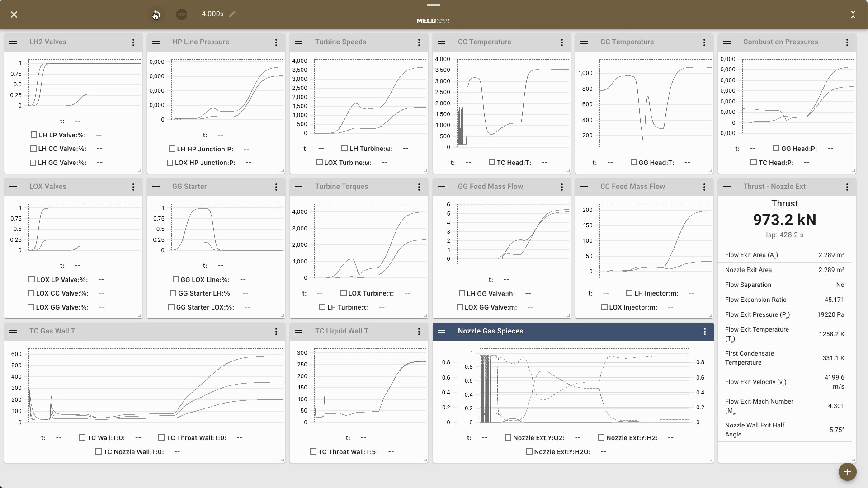
Task: Click the TC Gas Wall T drag handle
Action: [x=13, y=331]
